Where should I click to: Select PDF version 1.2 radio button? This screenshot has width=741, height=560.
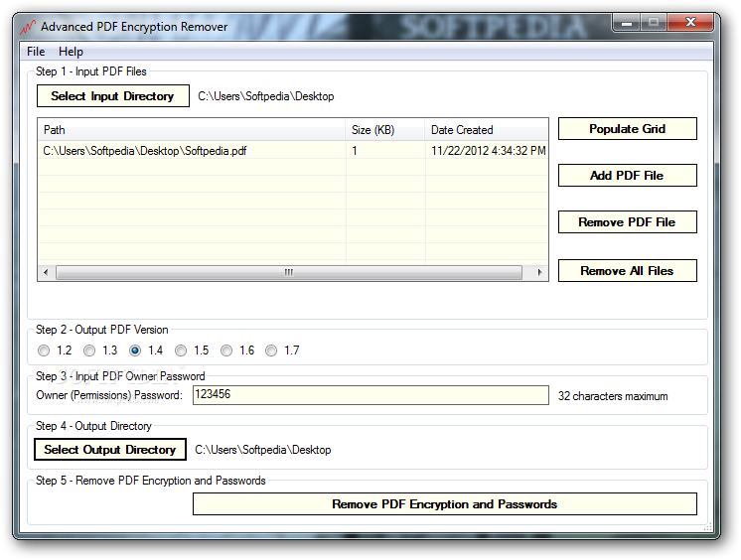[44, 350]
